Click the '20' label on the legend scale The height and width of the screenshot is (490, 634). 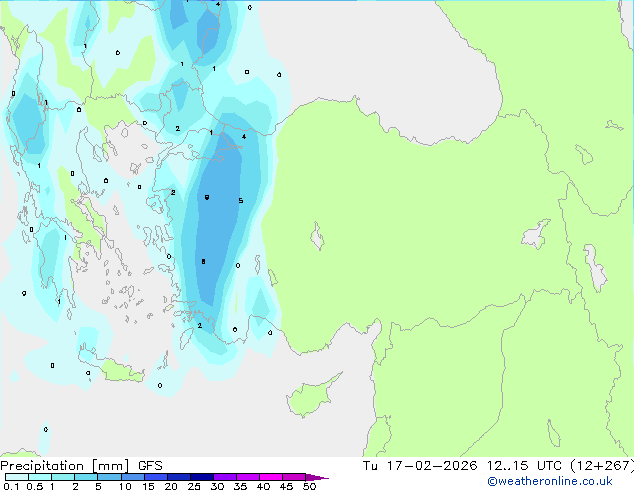[x=171, y=486]
